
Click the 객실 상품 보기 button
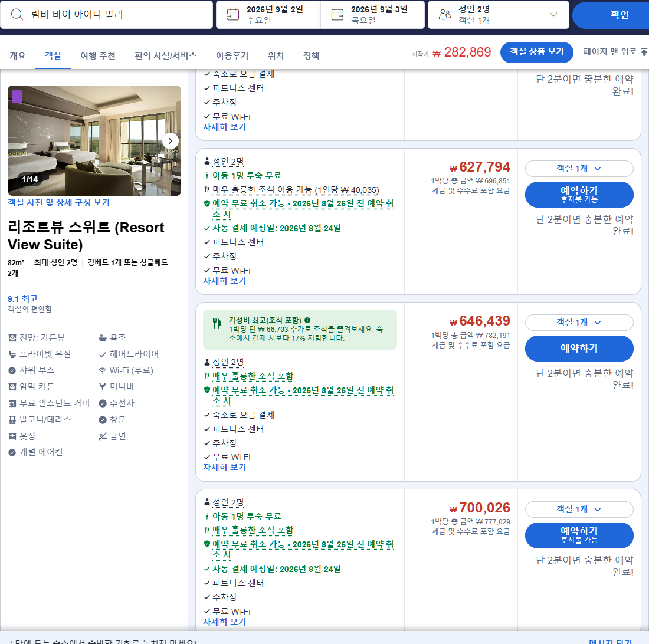tap(537, 52)
